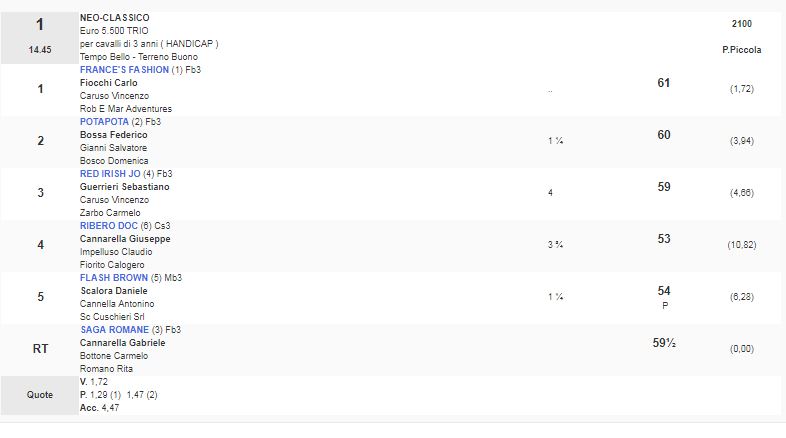Select jockey name Cannarella Giuseppe
The width and height of the screenshot is (786, 438).
coord(125,239)
